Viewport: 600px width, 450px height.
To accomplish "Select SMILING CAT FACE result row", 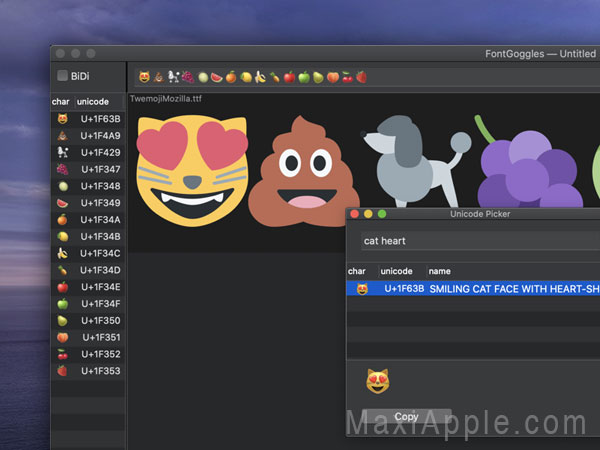I will 473,289.
